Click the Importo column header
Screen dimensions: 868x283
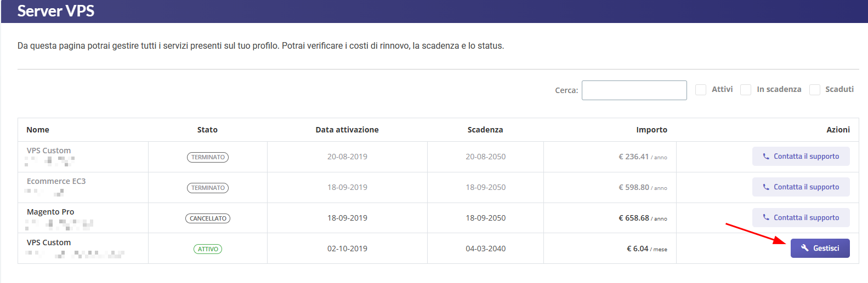pos(651,130)
